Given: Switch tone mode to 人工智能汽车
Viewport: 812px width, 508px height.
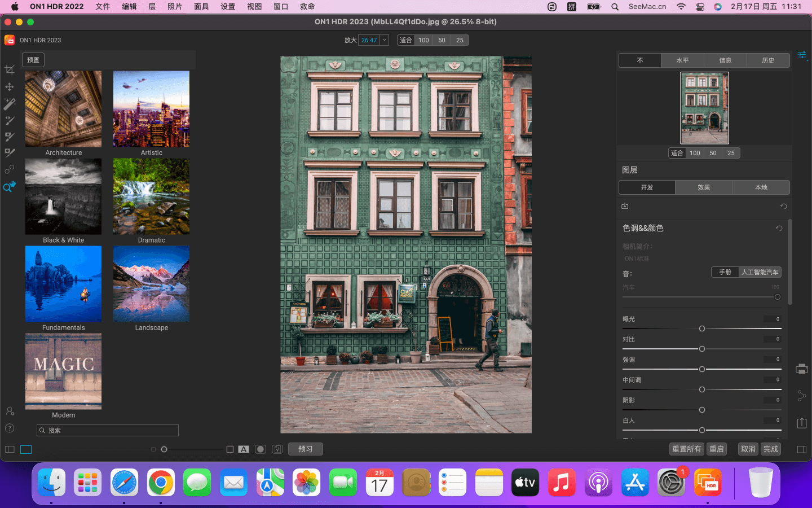Looking at the screenshot, I should [x=760, y=272].
